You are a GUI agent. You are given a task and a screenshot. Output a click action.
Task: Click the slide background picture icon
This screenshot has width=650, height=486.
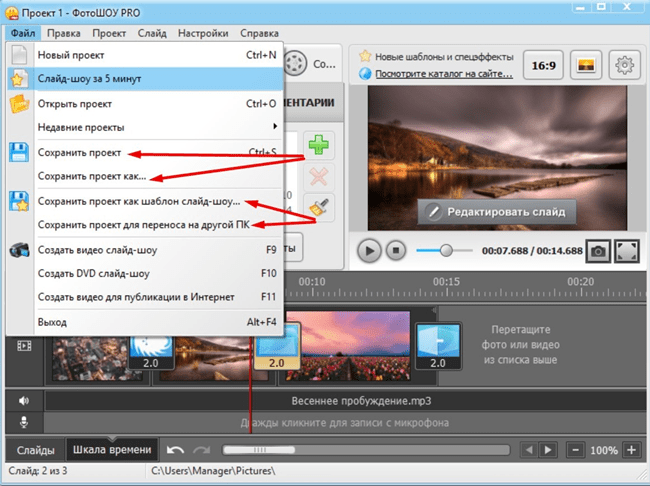(x=586, y=65)
